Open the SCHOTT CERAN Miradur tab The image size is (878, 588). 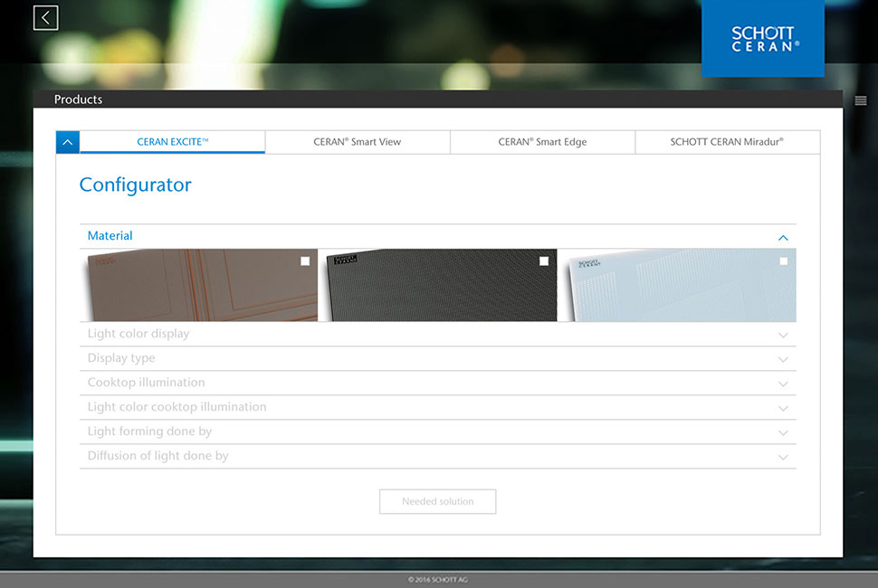coord(728,142)
